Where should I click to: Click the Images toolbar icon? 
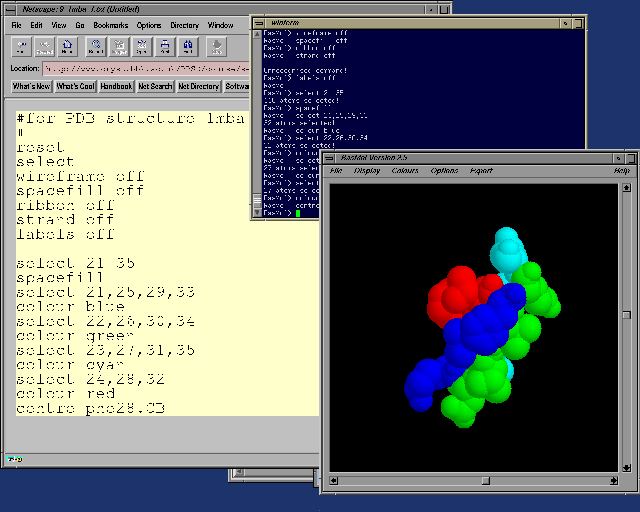pos(119,46)
